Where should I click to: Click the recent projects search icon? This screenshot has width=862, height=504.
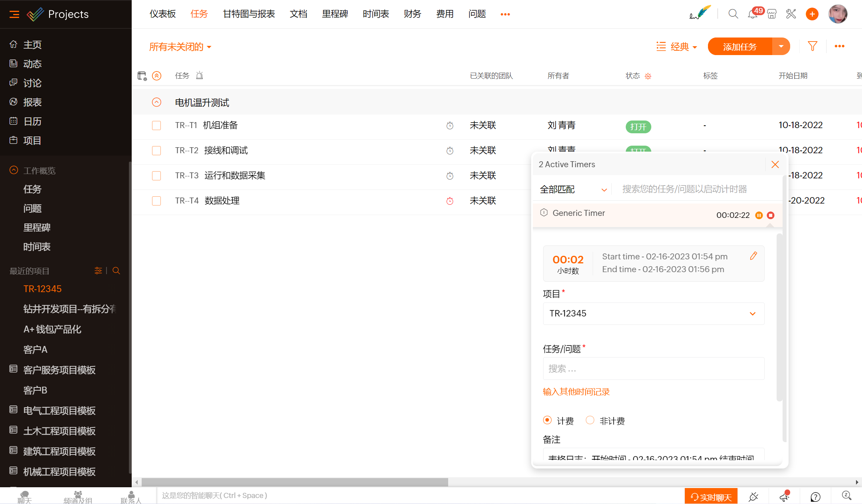[116, 271]
